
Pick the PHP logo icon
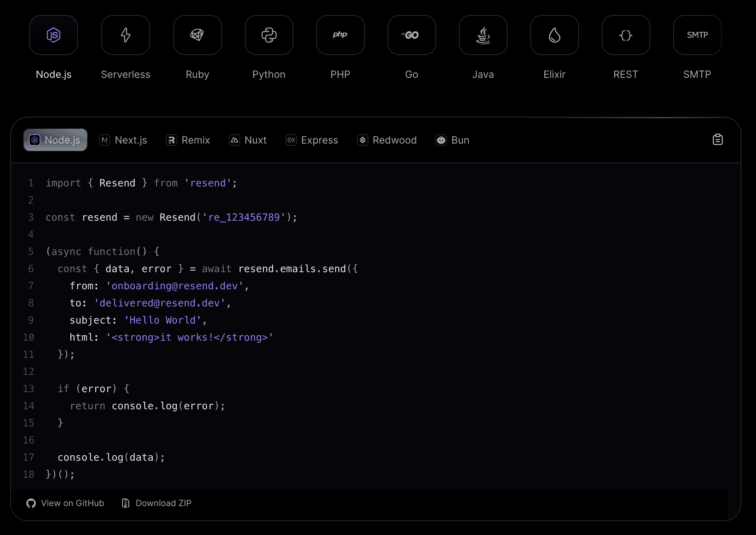341,35
